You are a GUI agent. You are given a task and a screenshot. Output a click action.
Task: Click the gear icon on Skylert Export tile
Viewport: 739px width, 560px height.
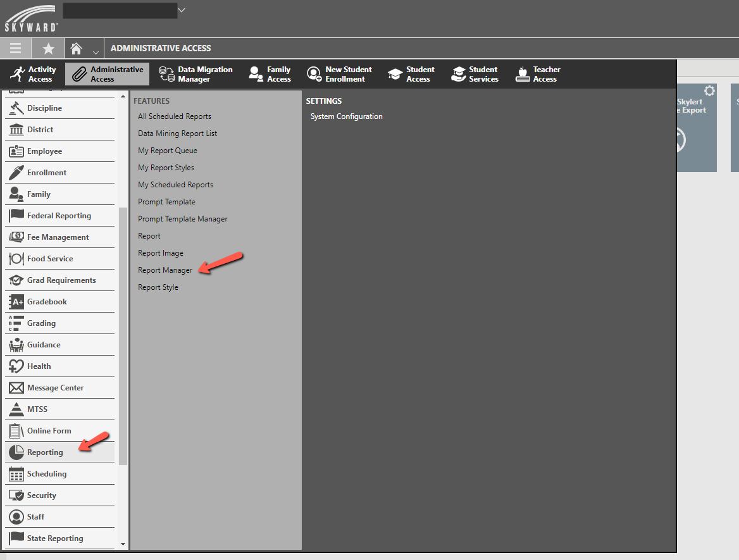710,91
